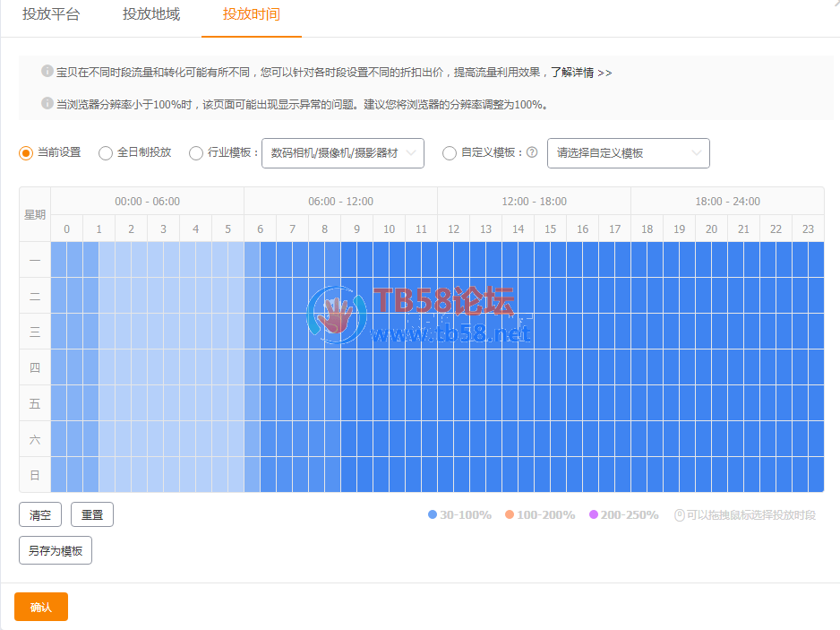840x630 pixels.
Task: Expand the 请选择自定义模板 dropdown
Action: (x=628, y=153)
